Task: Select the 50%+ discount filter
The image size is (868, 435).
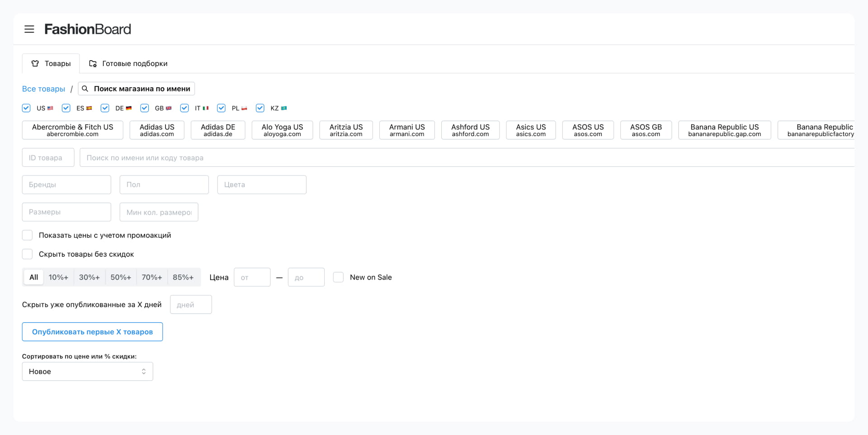Action: (x=121, y=278)
